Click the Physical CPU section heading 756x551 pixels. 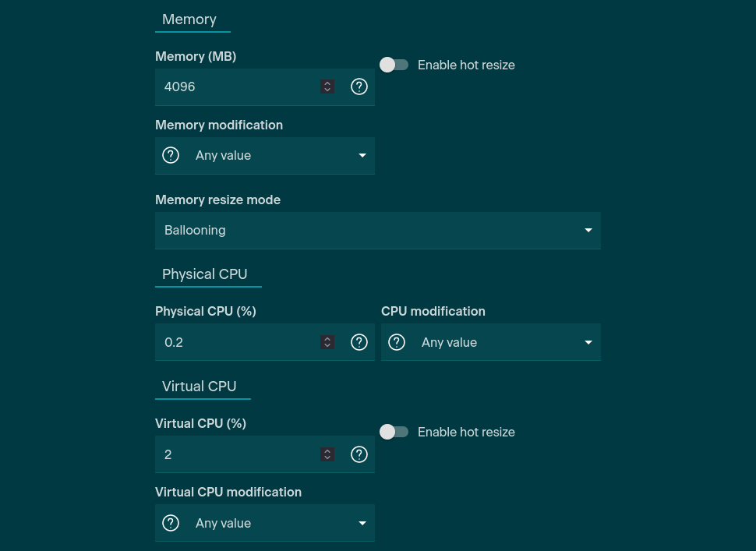click(x=204, y=274)
